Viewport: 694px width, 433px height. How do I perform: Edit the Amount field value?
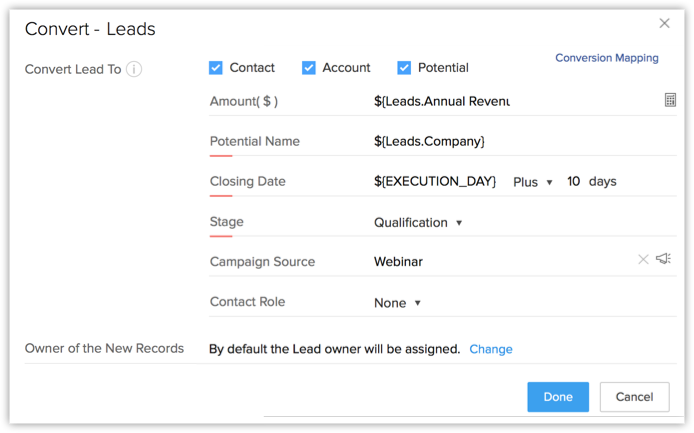pos(441,101)
